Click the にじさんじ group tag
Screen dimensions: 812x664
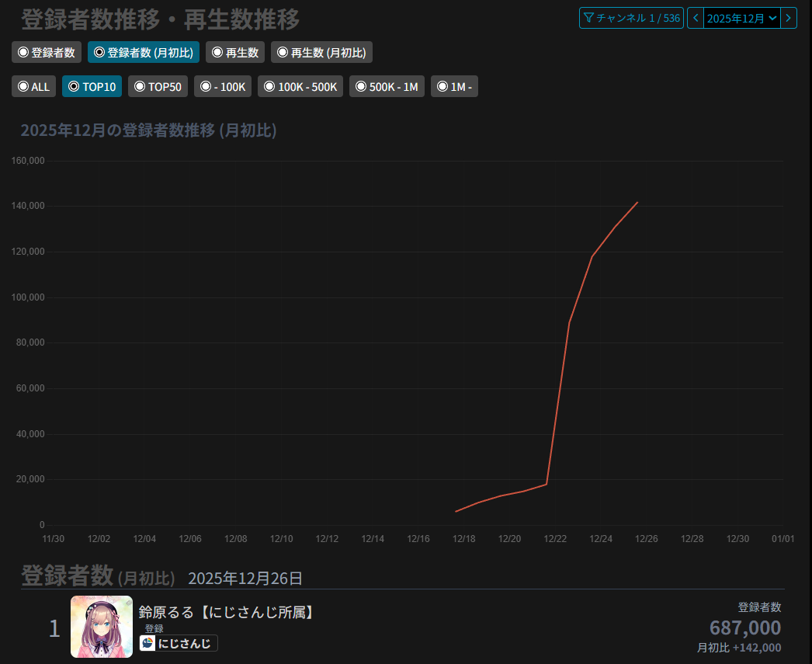tap(178, 643)
